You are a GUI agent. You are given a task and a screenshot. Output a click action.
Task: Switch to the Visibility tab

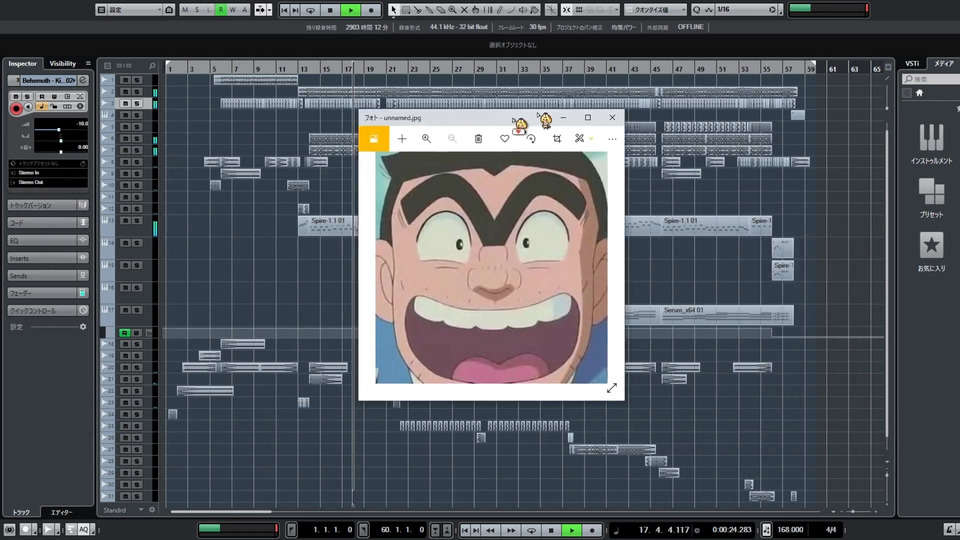point(63,63)
